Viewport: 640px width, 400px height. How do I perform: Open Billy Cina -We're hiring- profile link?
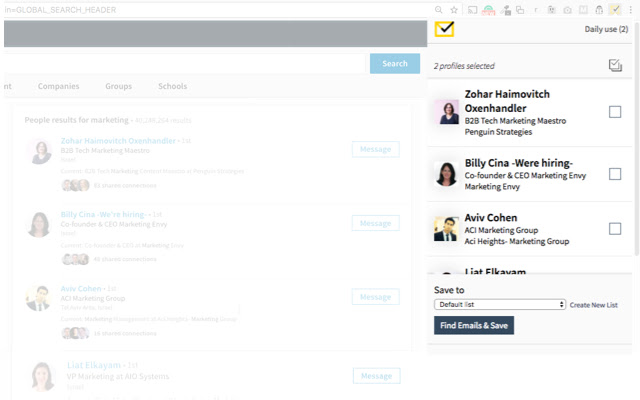(x=104, y=214)
